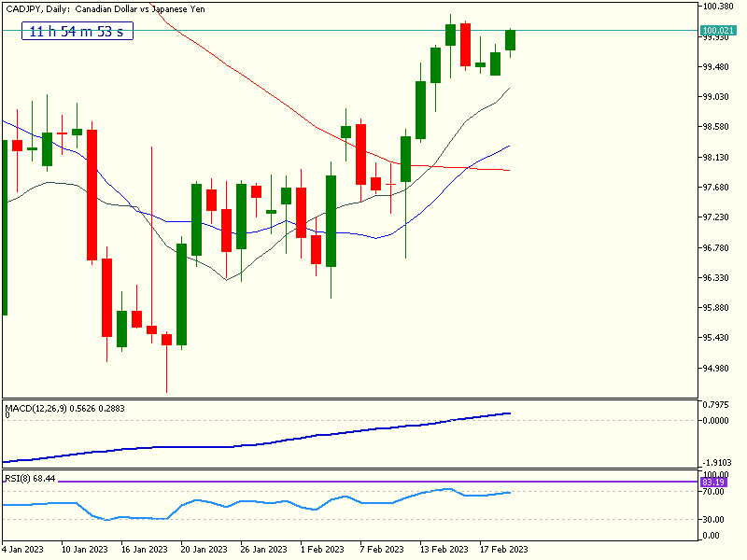The width and height of the screenshot is (747, 560).
Task: Click the 13 Feb 2023 date label
Action: (444, 549)
